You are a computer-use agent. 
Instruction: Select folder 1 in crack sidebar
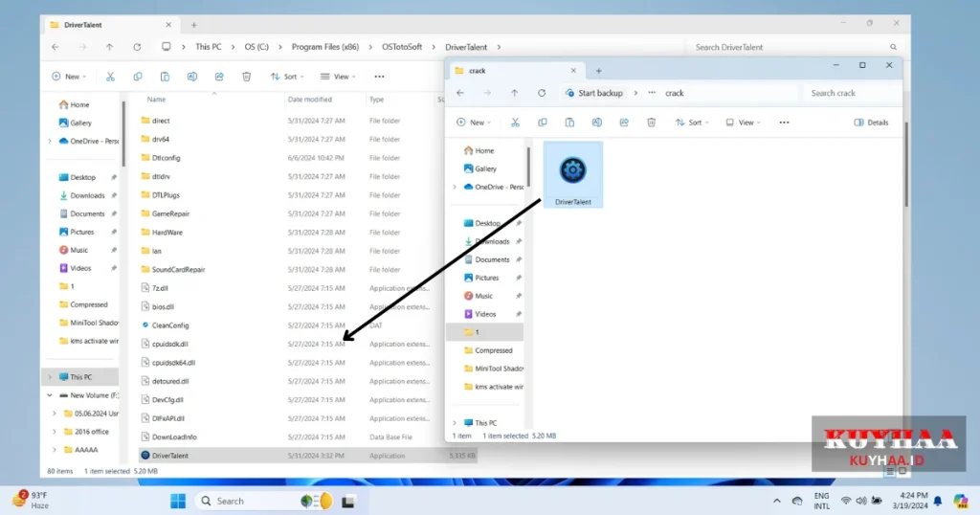click(x=485, y=332)
